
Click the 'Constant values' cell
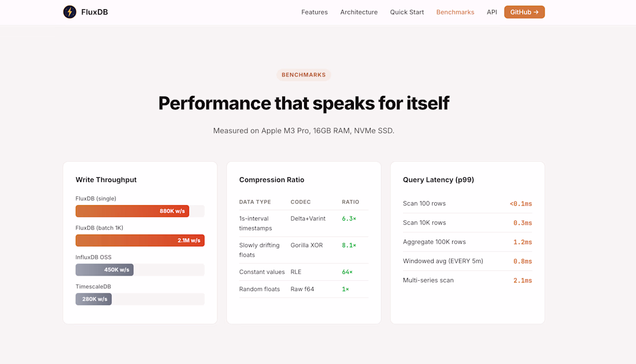coord(261,272)
